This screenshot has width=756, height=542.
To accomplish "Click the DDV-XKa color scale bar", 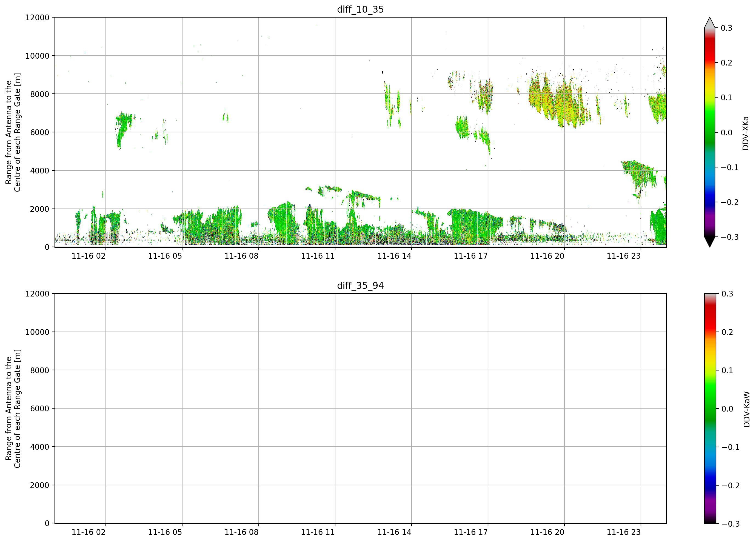I will click(710, 132).
